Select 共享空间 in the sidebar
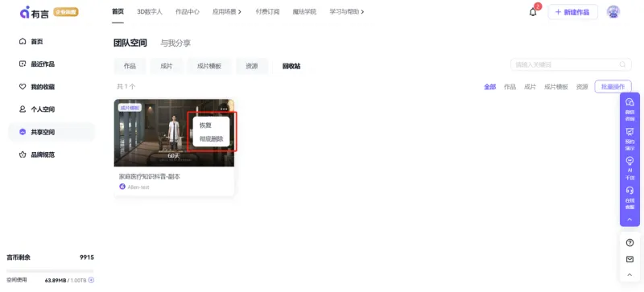Viewport: 644px width, 292px height. point(52,132)
